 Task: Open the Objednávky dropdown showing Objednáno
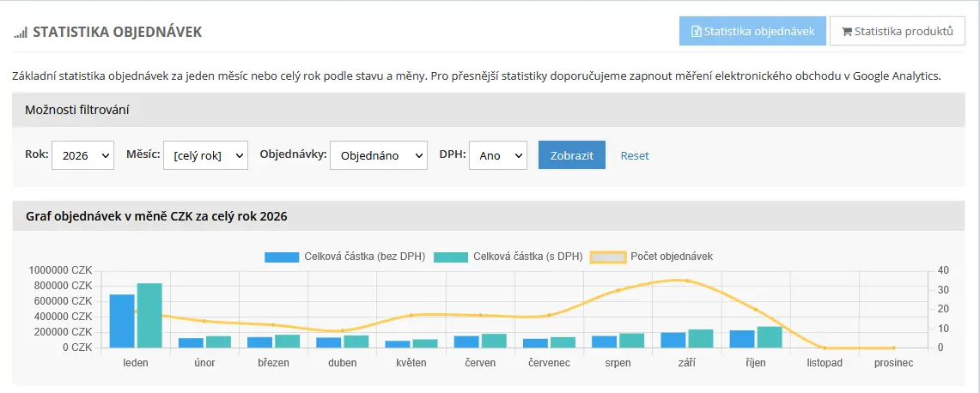[379, 155]
